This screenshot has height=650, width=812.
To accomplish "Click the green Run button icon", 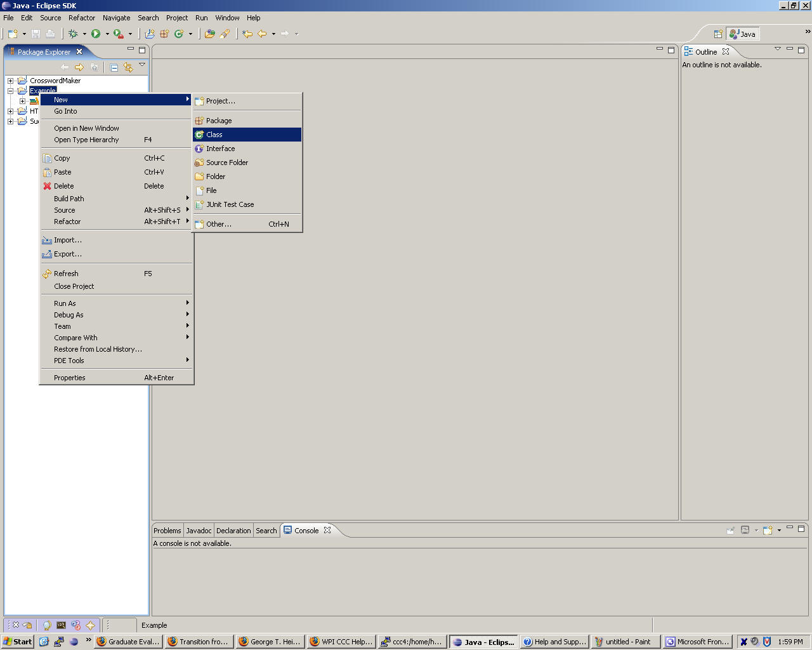I will coord(96,34).
